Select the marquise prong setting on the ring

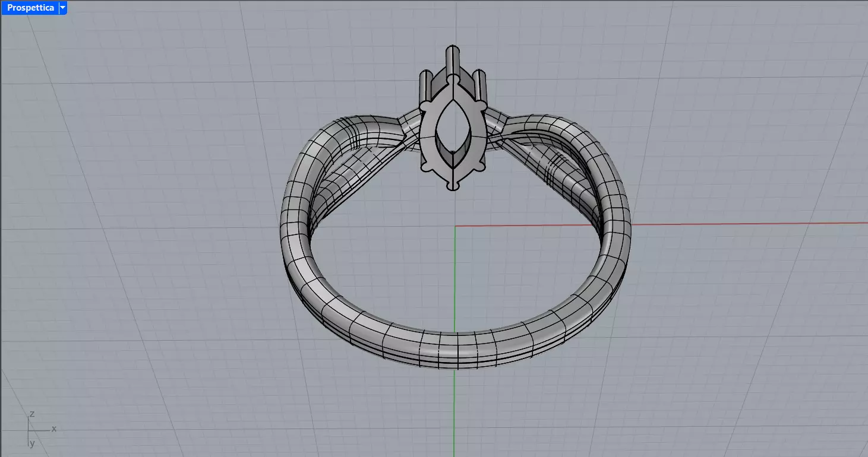(453, 119)
